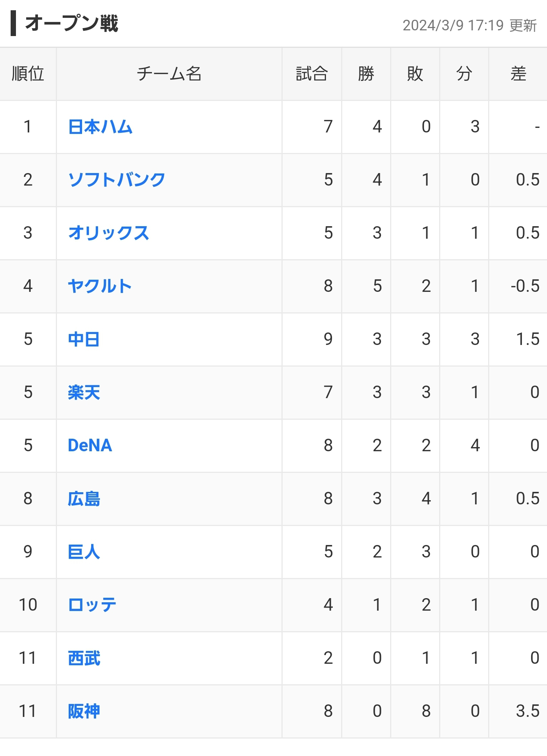The height and width of the screenshot is (756, 547).
Task: Click the オープン戦 section heading
Action: coord(71,24)
